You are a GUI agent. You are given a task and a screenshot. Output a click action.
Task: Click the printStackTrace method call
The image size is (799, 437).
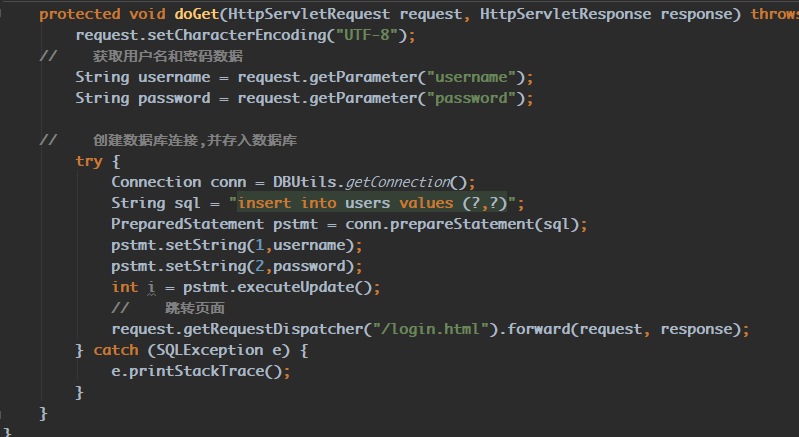tap(197, 371)
